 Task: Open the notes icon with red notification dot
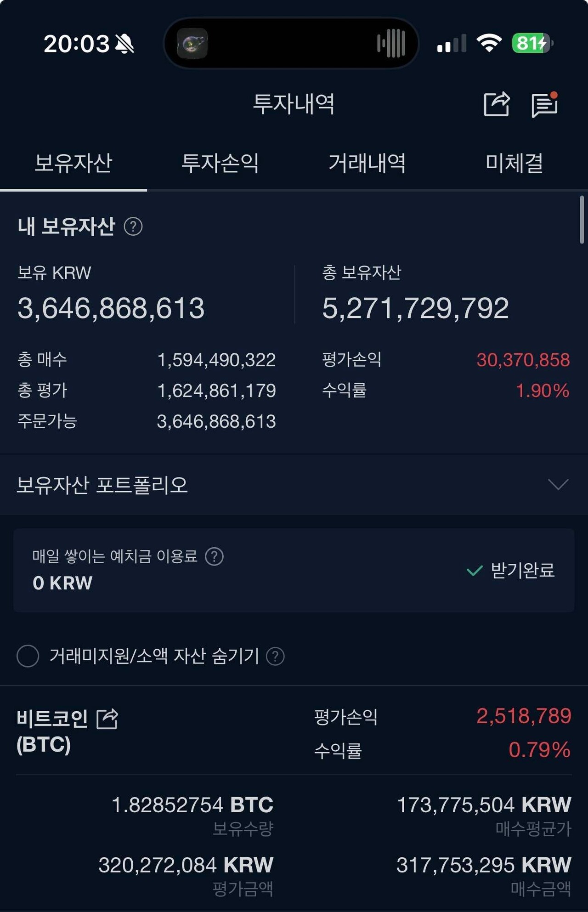(544, 106)
